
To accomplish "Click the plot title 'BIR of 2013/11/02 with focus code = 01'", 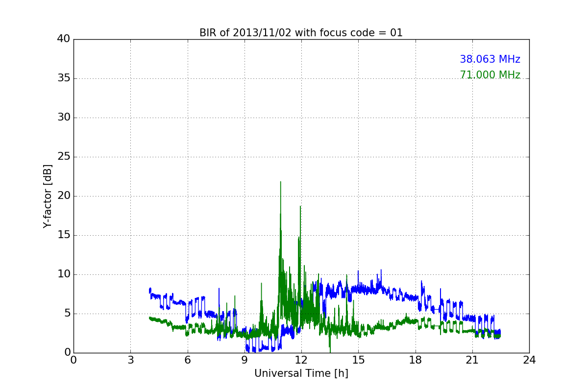I will [x=301, y=33].
